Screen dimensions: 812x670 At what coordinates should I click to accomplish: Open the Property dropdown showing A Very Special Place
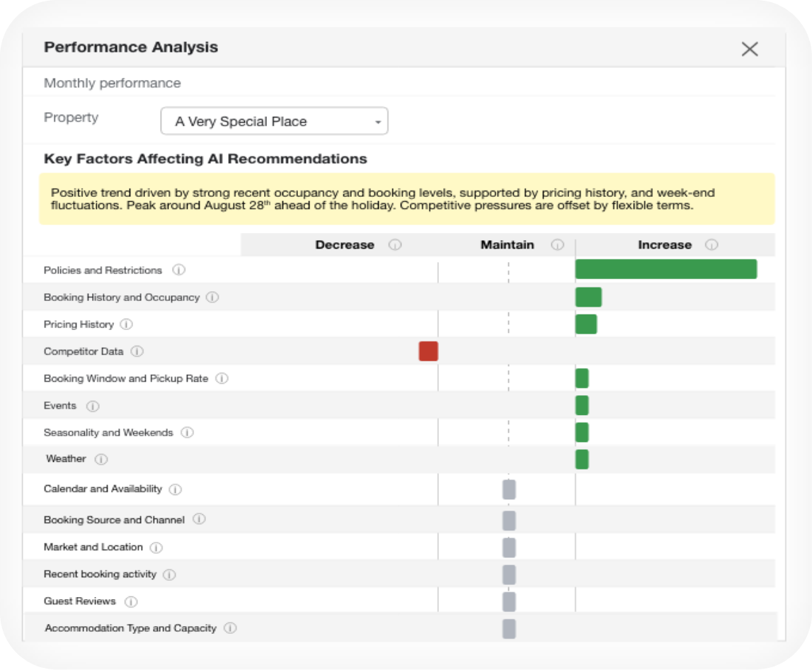275,121
